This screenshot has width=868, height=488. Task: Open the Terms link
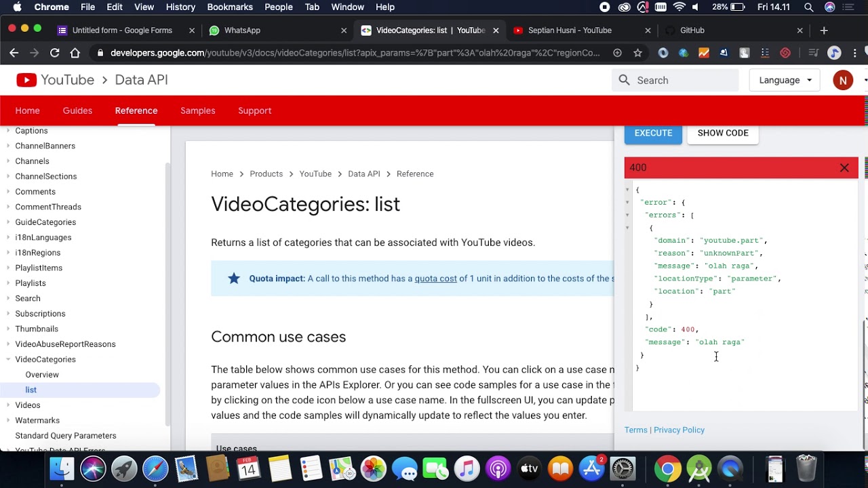(x=635, y=430)
